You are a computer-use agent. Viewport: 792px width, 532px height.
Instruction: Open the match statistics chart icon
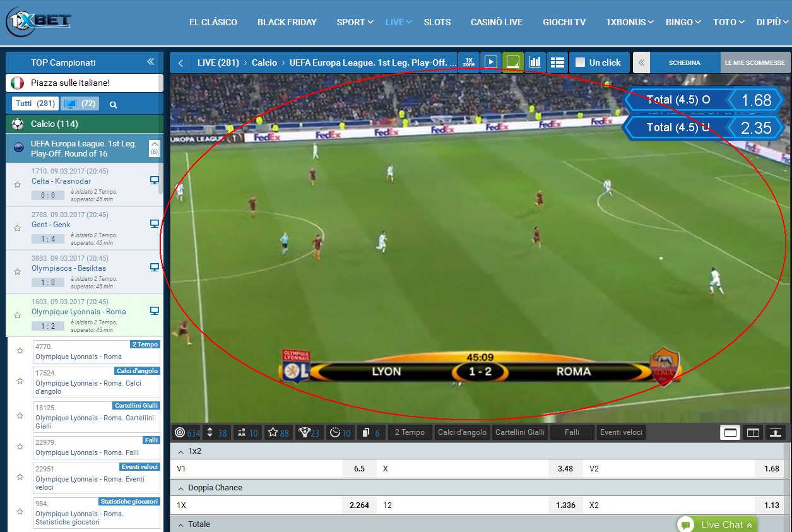point(535,62)
